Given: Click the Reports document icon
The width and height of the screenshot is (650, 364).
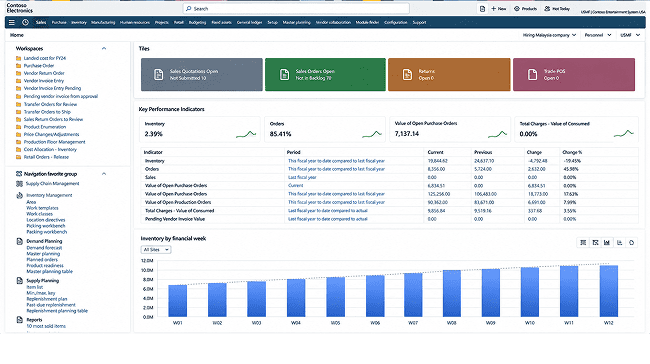Looking at the screenshot, I should tap(19, 320).
